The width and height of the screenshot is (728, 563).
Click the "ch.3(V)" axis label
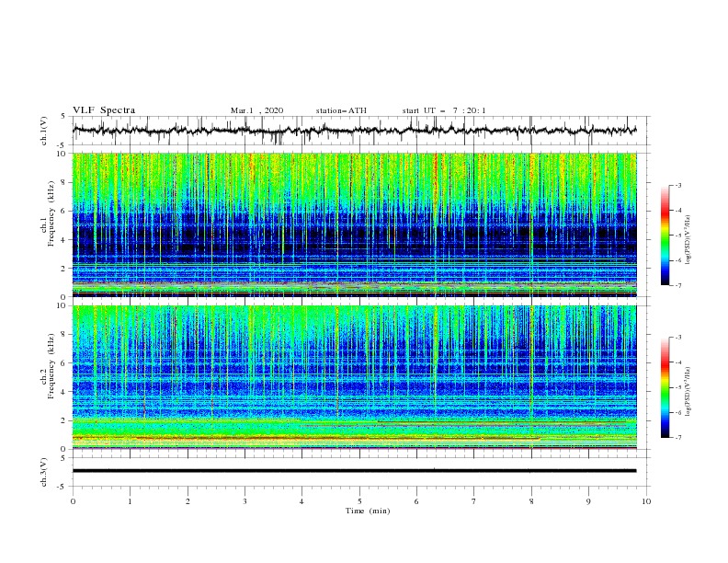(x=44, y=472)
